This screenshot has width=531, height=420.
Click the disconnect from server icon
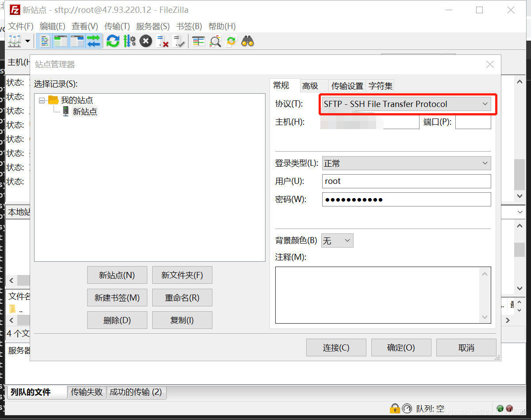click(x=162, y=42)
